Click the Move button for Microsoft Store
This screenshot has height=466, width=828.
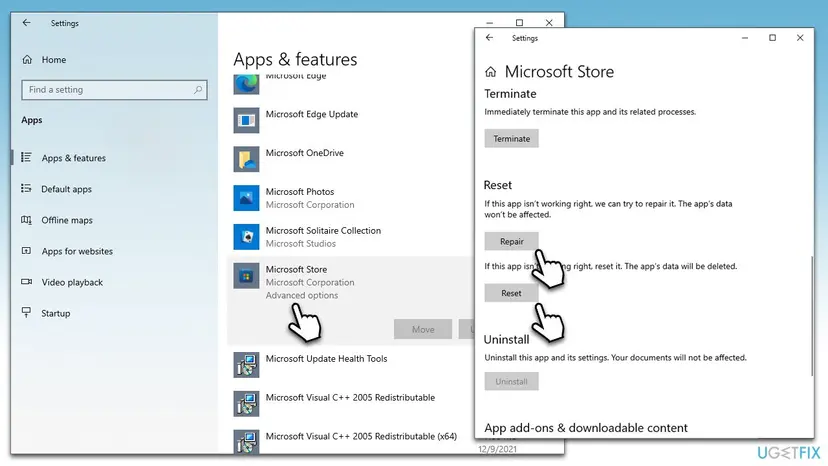click(422, 329)
